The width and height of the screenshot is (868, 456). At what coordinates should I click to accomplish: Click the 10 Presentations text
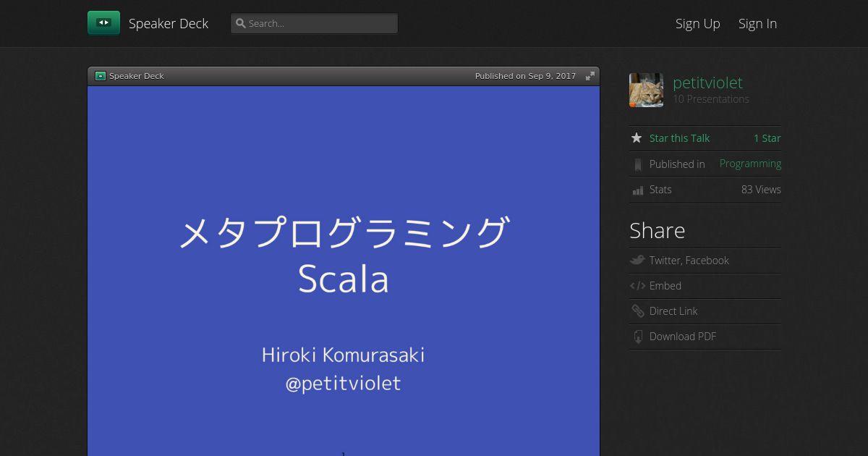(711, 99)
